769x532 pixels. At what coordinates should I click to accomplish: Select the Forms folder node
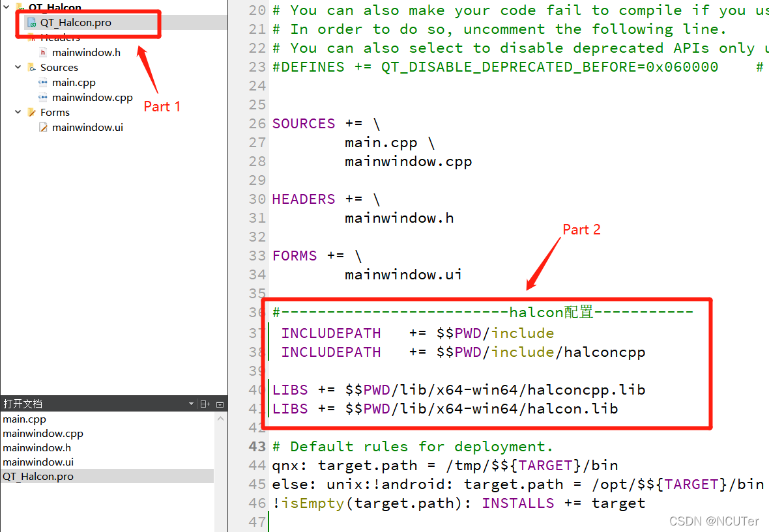55,112
